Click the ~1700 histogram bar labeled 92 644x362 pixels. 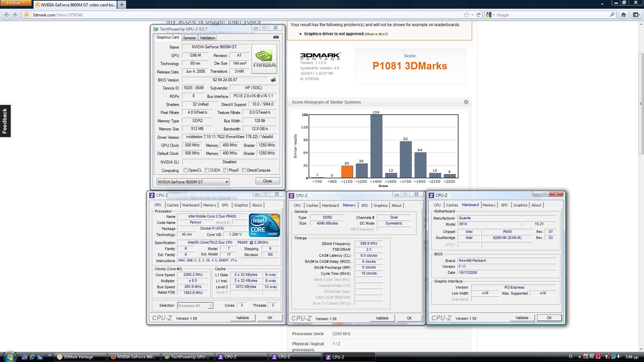(x=406, y=160)
